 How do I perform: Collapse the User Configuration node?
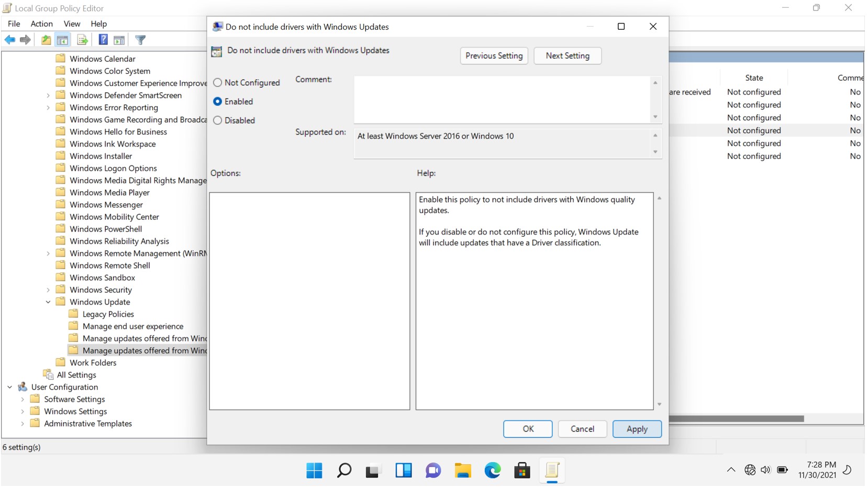[10, 387]
